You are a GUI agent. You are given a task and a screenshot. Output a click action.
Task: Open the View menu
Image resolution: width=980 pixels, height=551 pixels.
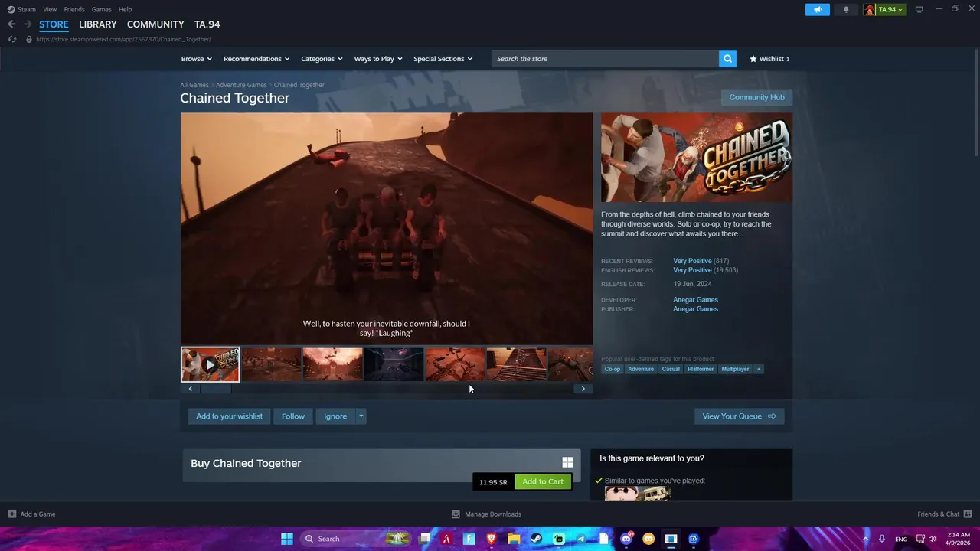50,9
